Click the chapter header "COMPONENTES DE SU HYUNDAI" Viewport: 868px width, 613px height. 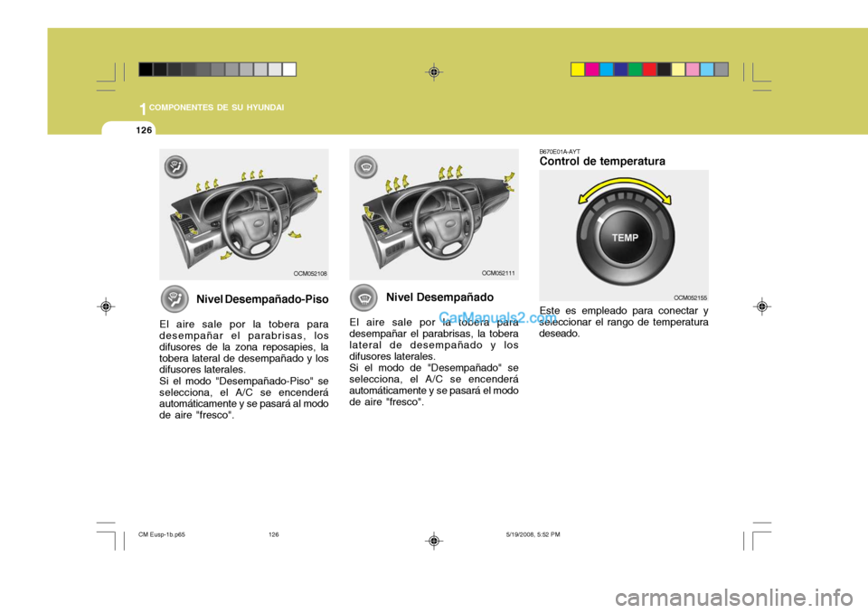(x=216, y=108)
